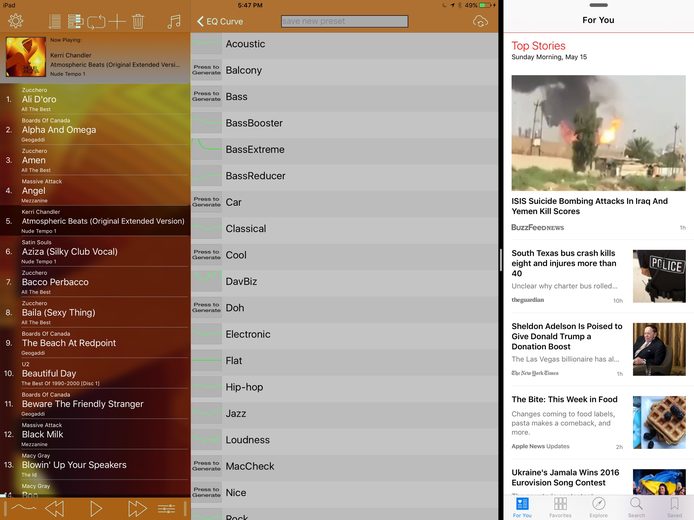Skip to next track with fast forward

[137, 508]
